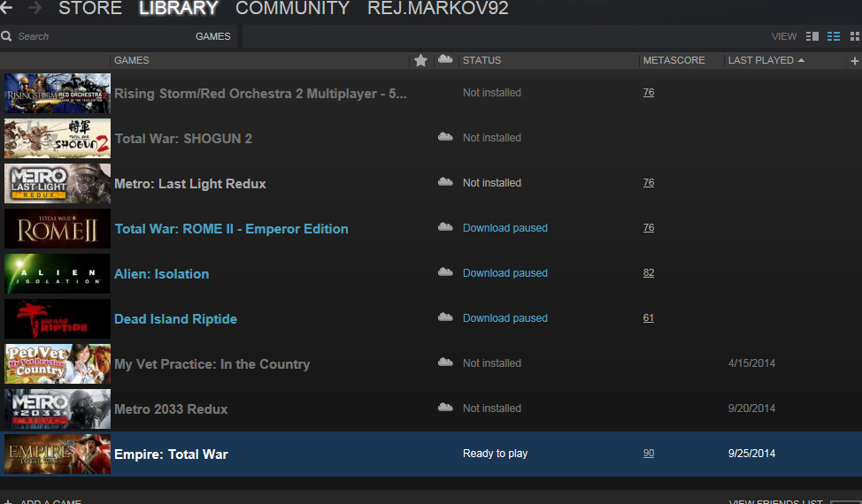Select My Vet Practice: In the Country title
Image resolution: width=862 pixels, height=504 pixels.
[x=212, y=364]
